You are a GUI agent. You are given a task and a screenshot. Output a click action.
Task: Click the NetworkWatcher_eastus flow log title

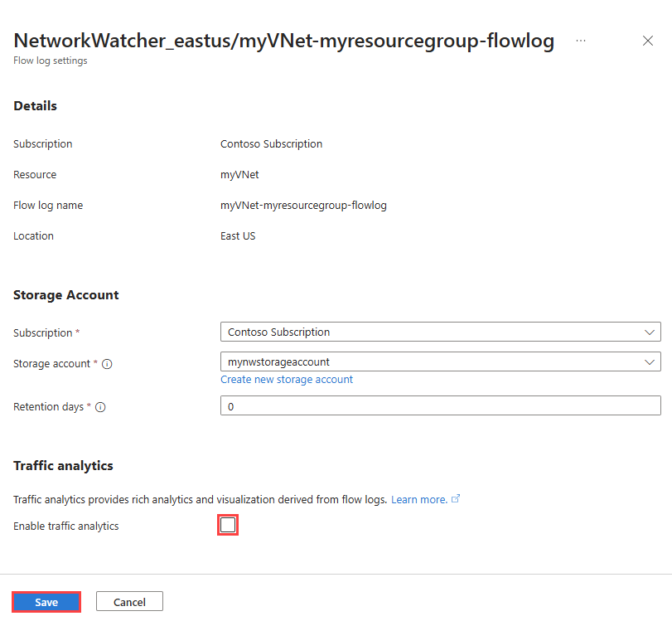tap(284, 41)
